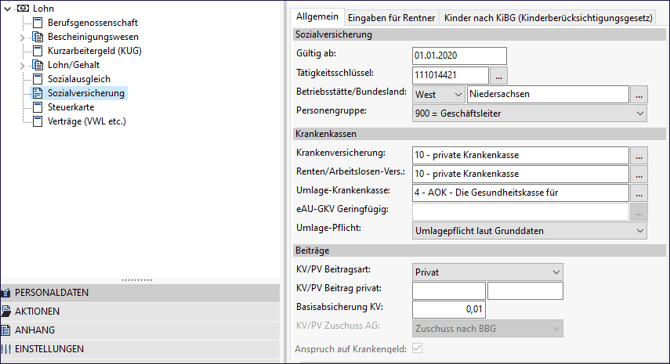Screen dimensions: 670x364
Task: Click the Basisabsicherung KV field
Action: pos(449,310)
